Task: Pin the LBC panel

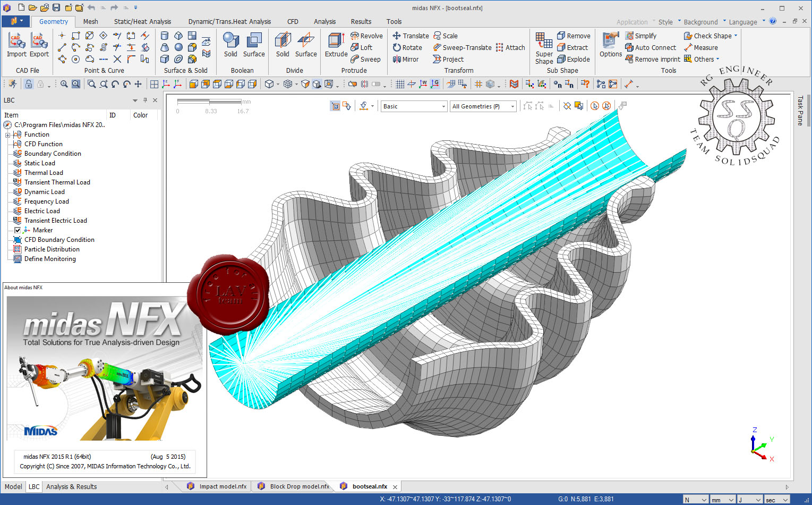Action: 145,100
